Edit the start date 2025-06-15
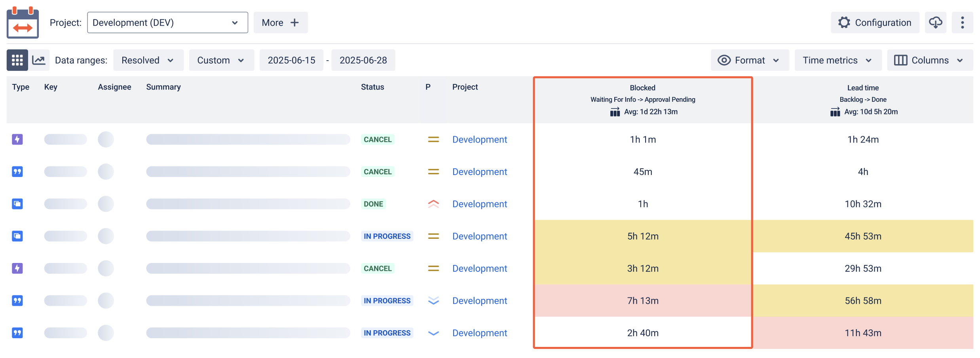980x358 pixels. (x=291, y=60)
